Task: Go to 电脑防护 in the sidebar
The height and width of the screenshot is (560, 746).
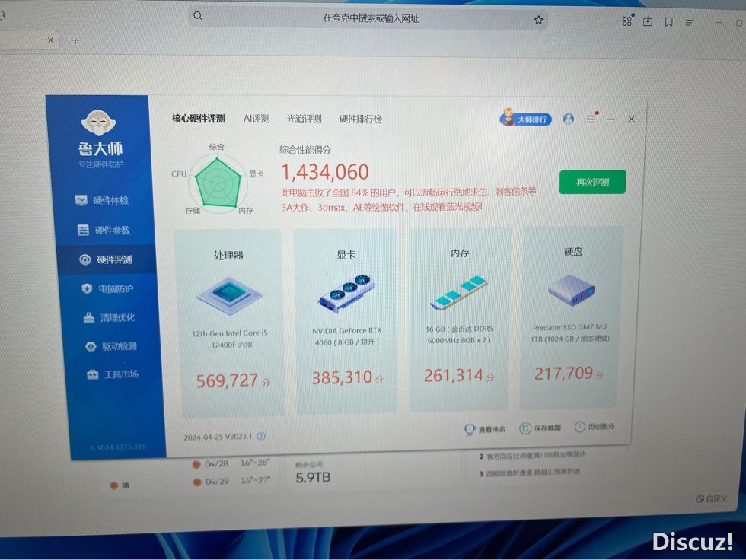Action: [107, 288]
